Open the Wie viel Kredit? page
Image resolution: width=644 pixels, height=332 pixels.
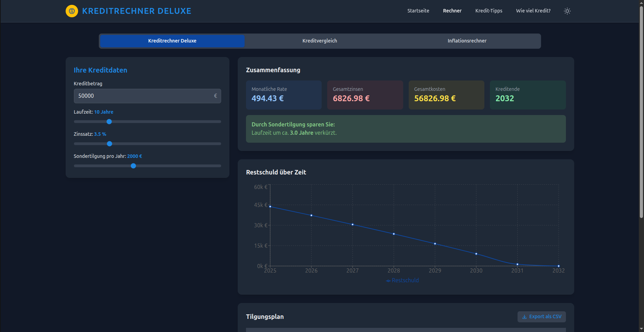pos(533,11)
